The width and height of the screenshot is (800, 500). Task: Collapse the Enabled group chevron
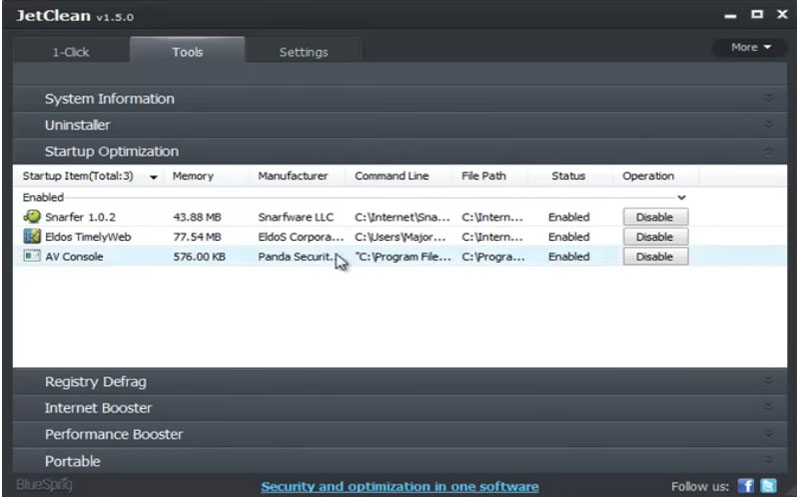point(681,197)
